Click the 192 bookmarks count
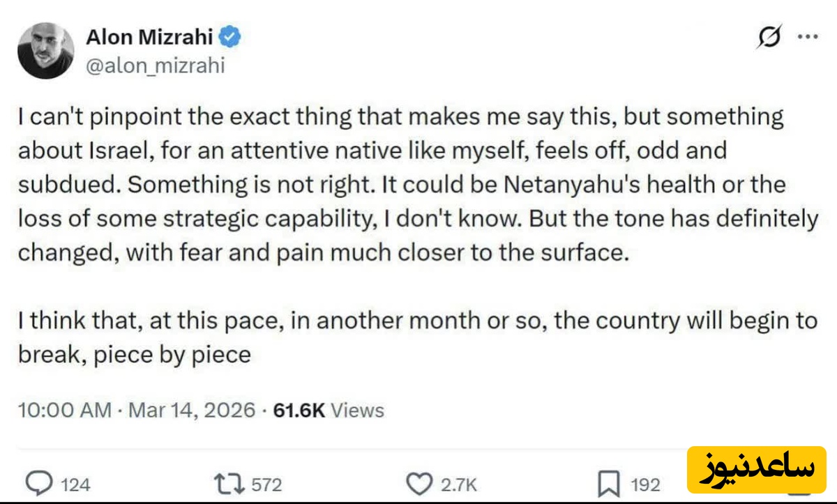 pos(645,484)
